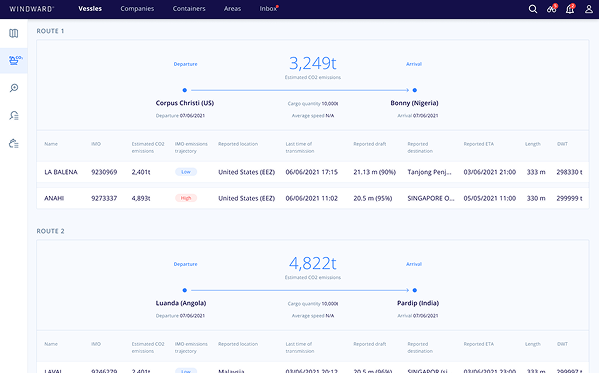Open the notifications bell icon
The height and width of the screenshot is (373, 599).
click(570, 8)
